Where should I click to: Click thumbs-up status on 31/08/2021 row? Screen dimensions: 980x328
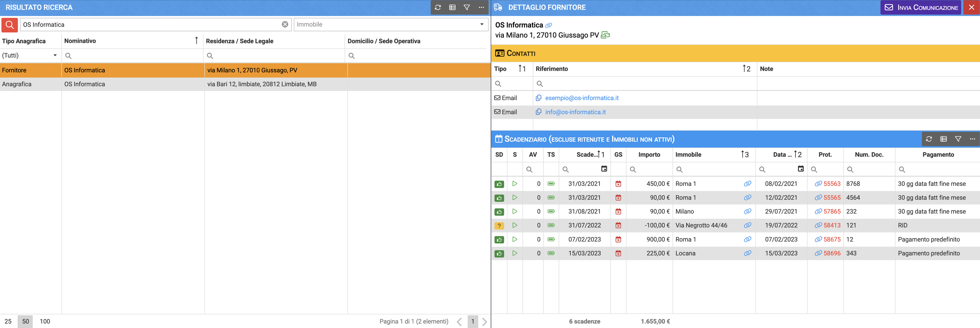tap(499, 212)
